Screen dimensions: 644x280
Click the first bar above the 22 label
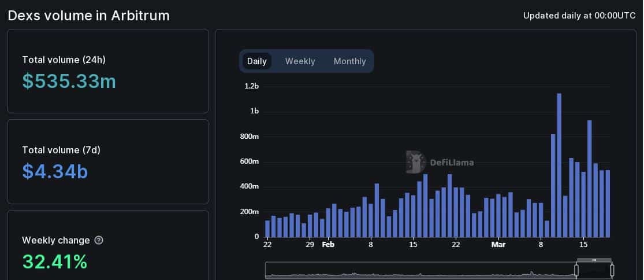[267, 229]
